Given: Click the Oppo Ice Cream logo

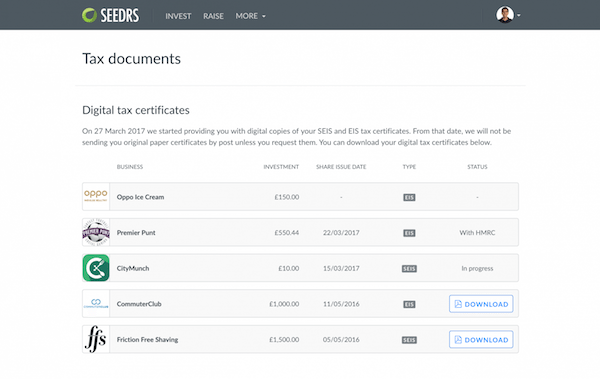Looking at the screenshot, I should pyautogui.click(x=96, y=196).
